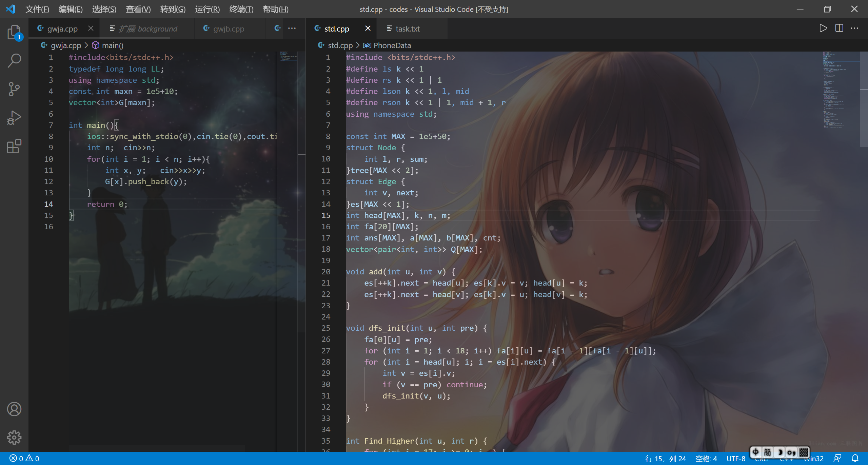This screenshot has width=868, height=465.
Task: Select the partially hidden C++ tab icon
Action: tap(278, 28)
